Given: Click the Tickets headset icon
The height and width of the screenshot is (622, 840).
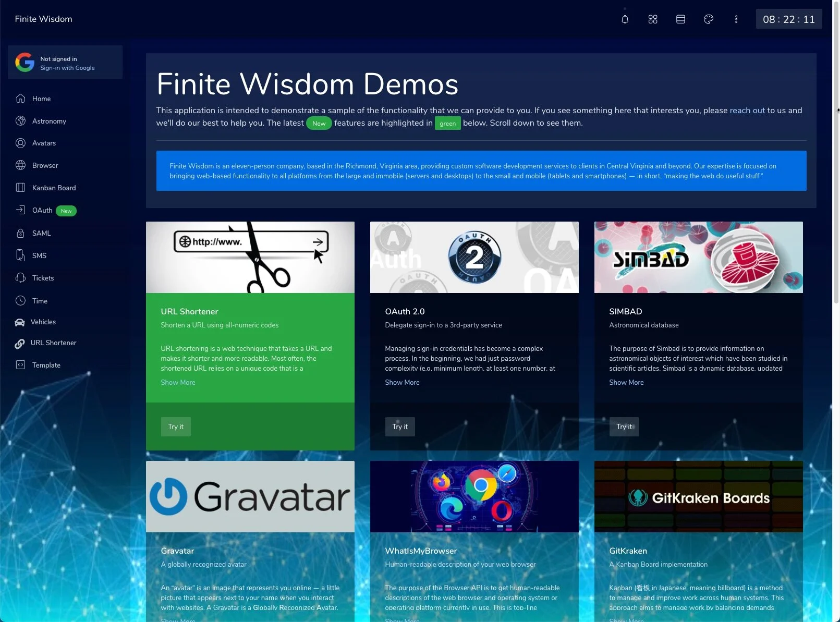Looking at the screenshot, I should 20,278.
